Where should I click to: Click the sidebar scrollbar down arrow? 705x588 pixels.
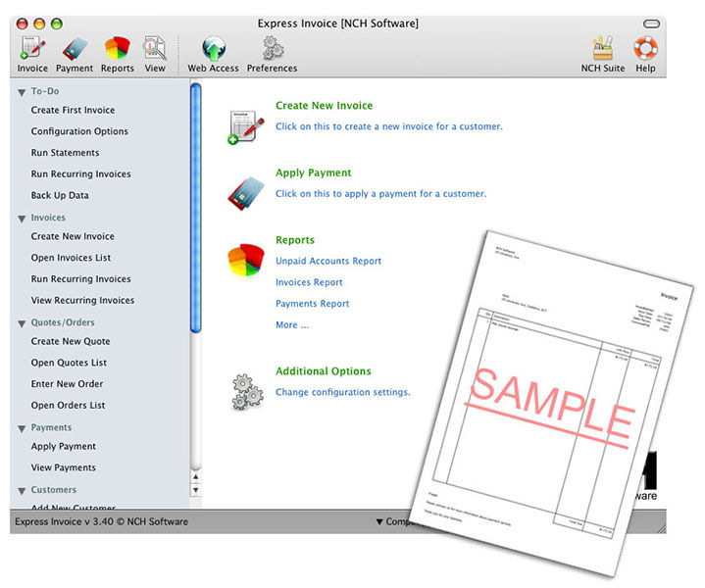coord(196,489)
